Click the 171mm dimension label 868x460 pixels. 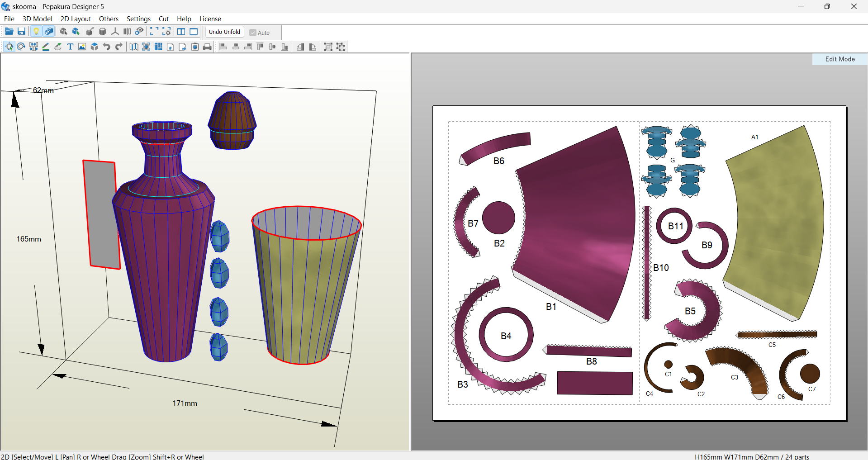tap(185, 403)
